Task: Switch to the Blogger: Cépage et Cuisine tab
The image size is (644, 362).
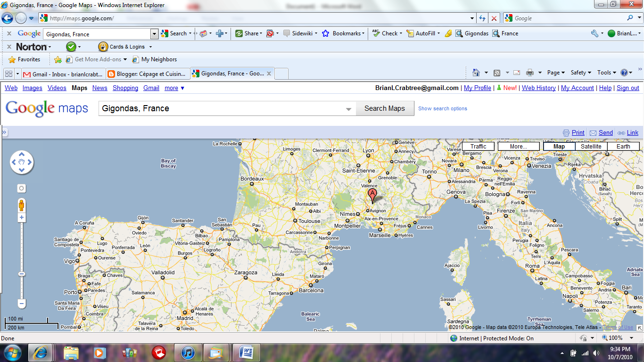Action: coord(148,74)
